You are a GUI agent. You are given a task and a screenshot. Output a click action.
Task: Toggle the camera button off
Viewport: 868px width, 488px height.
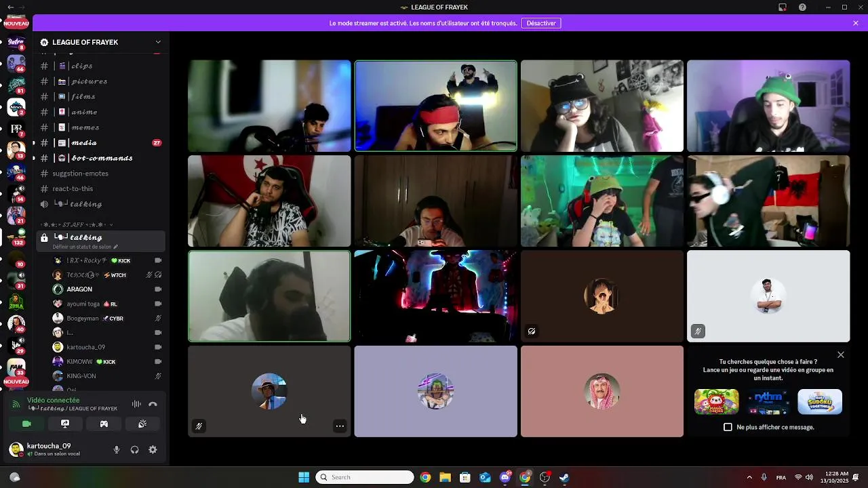tap(26, 424)
